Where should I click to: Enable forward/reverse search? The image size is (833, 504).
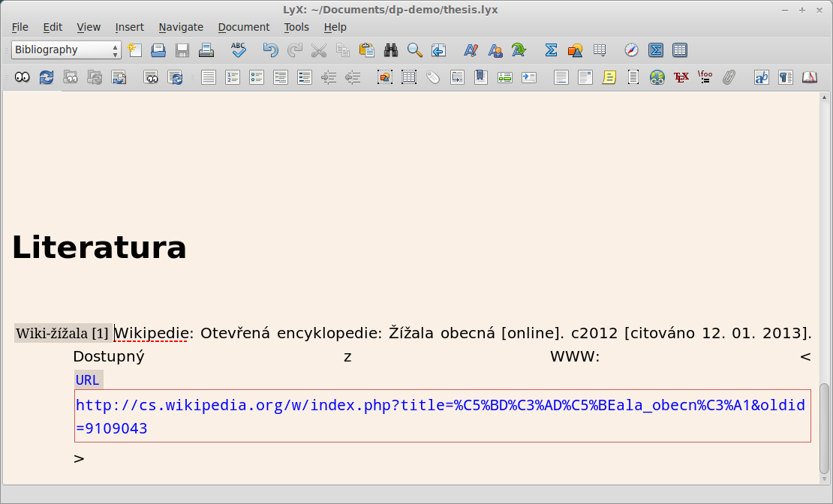[119, 77]
